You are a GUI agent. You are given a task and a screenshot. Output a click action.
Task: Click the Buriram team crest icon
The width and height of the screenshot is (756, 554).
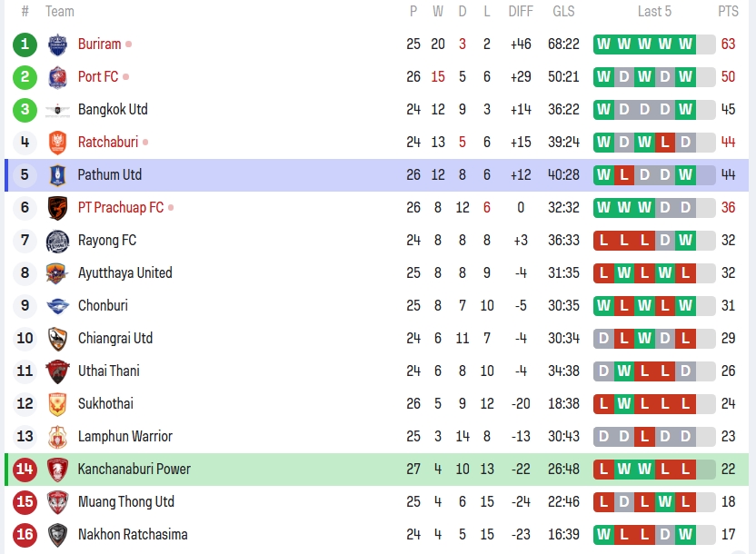coord(57,45)
